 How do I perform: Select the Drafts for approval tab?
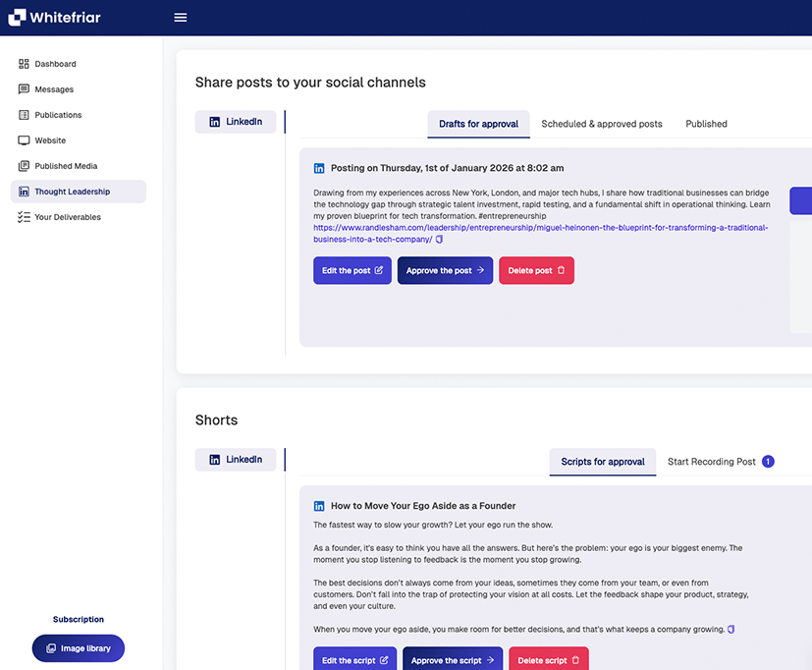tap(478, 124)
